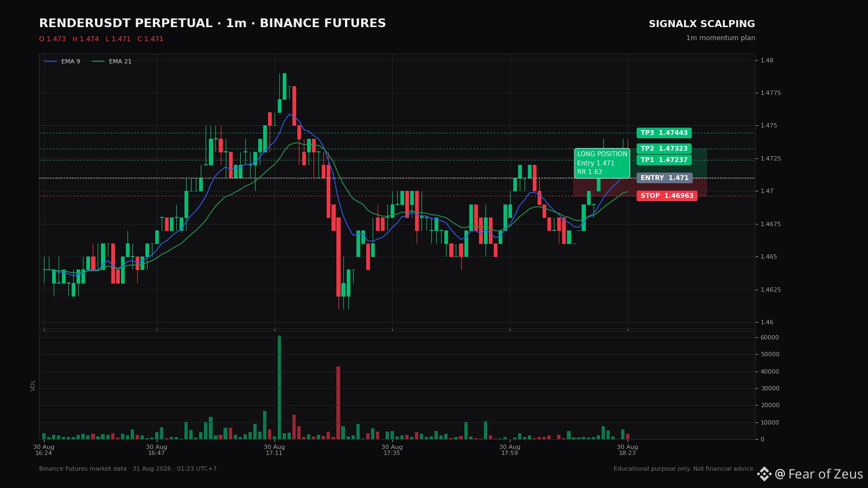Click the 1.475 price axis tick
The height and width of the screenshot is (488, 868).
[769, 126]
